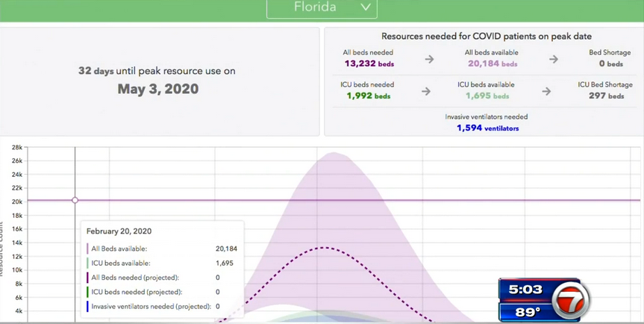Click light green swatch for ICU beds available
The height and width of the screenshot is (324, 644).
pos(88,263)
